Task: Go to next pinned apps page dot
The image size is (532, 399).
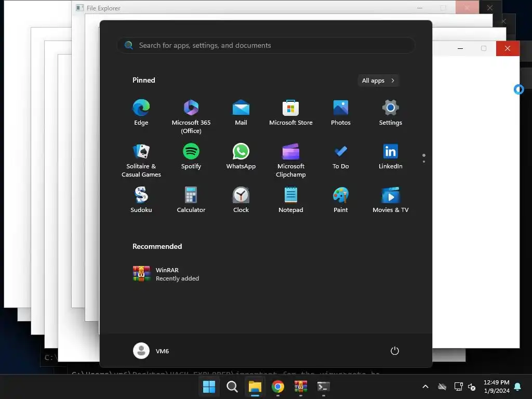Action: tap(424, 162)
